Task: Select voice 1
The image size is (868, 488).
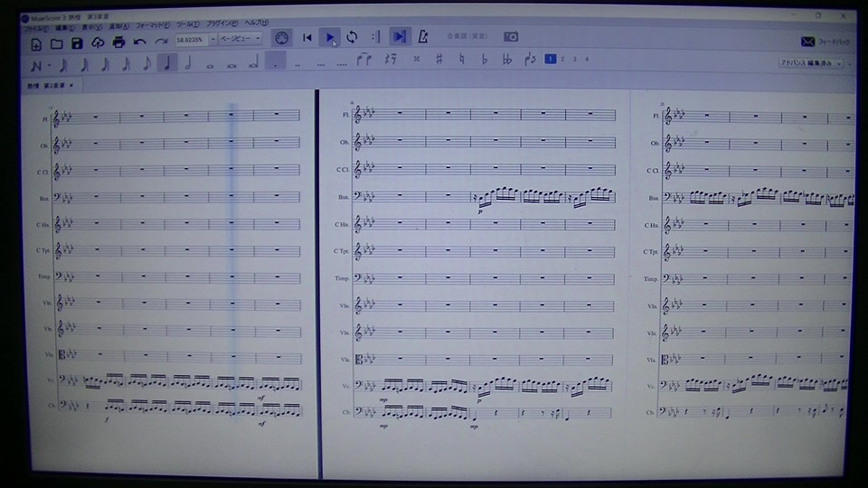Action: coord(551,59)
